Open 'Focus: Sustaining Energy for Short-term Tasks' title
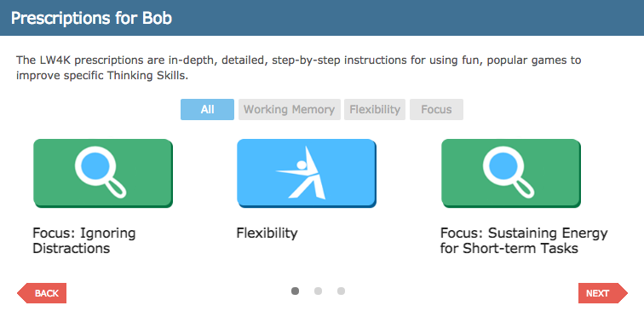Viewport: 644px width, 317px height. tap(524, 240)
